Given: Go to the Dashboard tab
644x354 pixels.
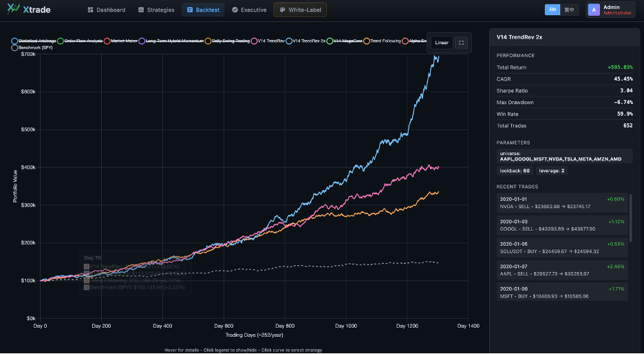Looking at the screenshot, I should [x=107, y=10].
